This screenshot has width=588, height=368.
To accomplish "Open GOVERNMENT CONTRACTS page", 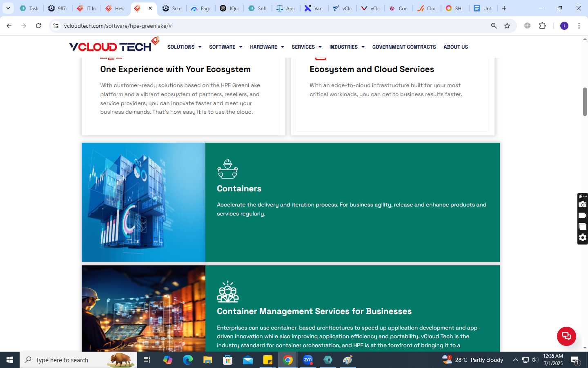I will (x=404, y=47).
